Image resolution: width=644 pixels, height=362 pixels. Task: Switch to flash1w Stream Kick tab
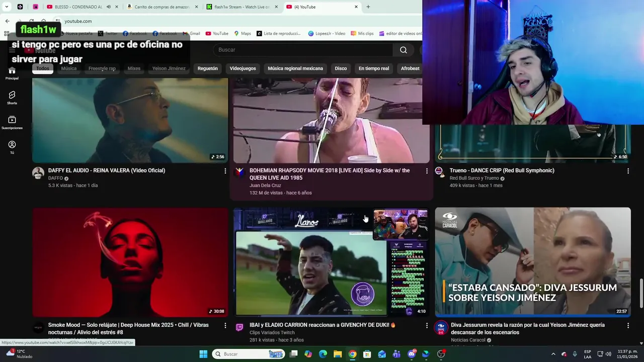coord(242,7)
